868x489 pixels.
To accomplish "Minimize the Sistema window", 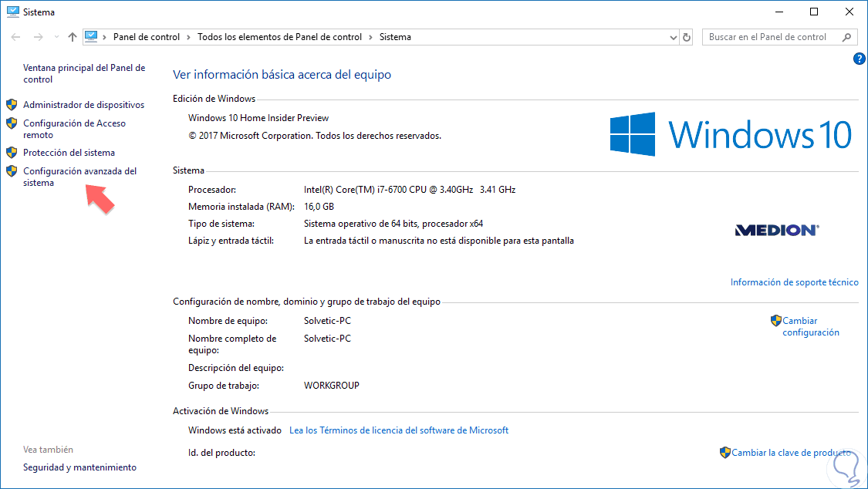I will (779, 12).
